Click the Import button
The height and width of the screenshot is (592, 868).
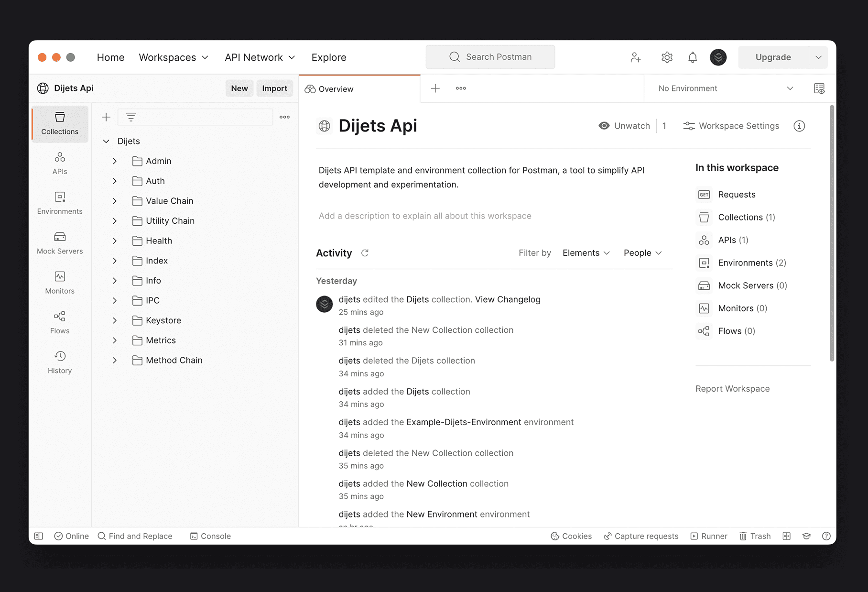point(274,88)
